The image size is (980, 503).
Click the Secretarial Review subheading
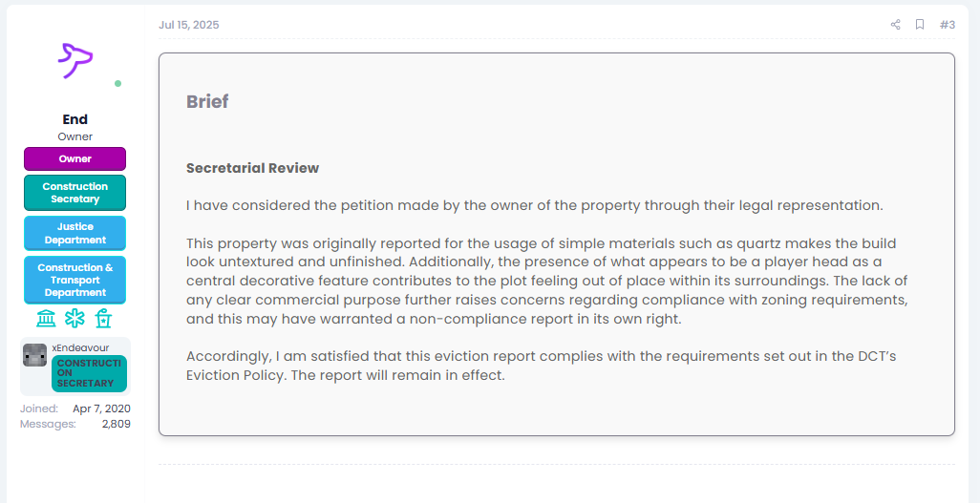252,168
